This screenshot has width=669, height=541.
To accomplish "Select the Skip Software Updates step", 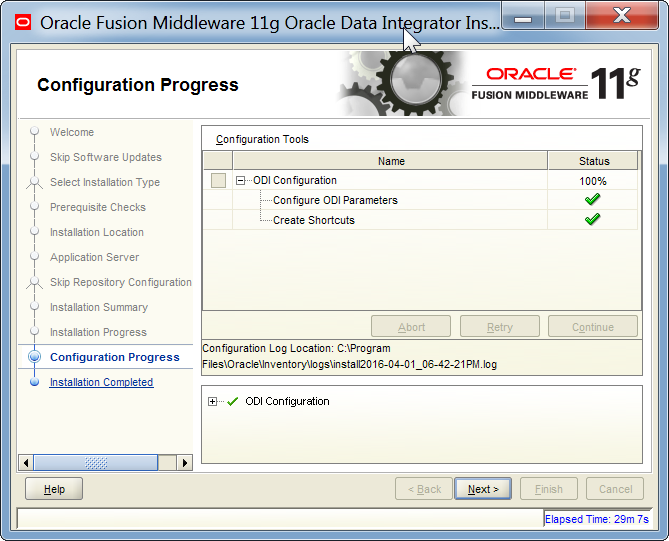I will click(106, 157).
